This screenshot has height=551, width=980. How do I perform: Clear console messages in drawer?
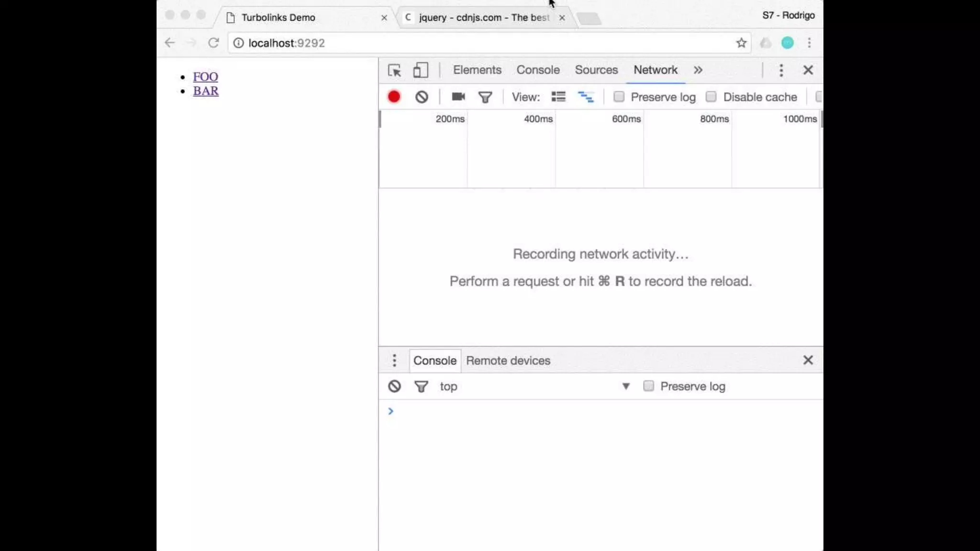point(394,386)
